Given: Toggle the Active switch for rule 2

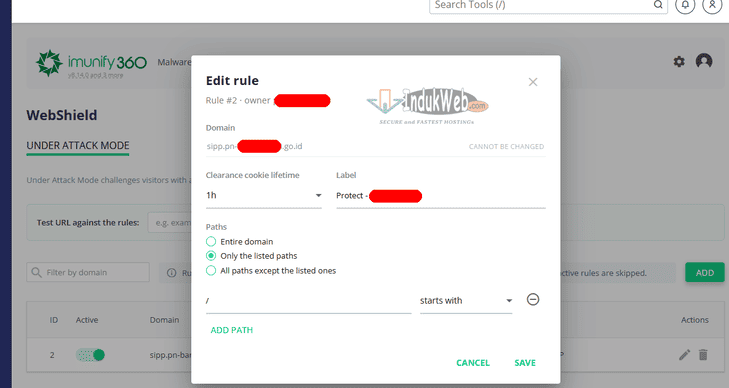Looking at the screenshot, I should [x=90, y=355].
